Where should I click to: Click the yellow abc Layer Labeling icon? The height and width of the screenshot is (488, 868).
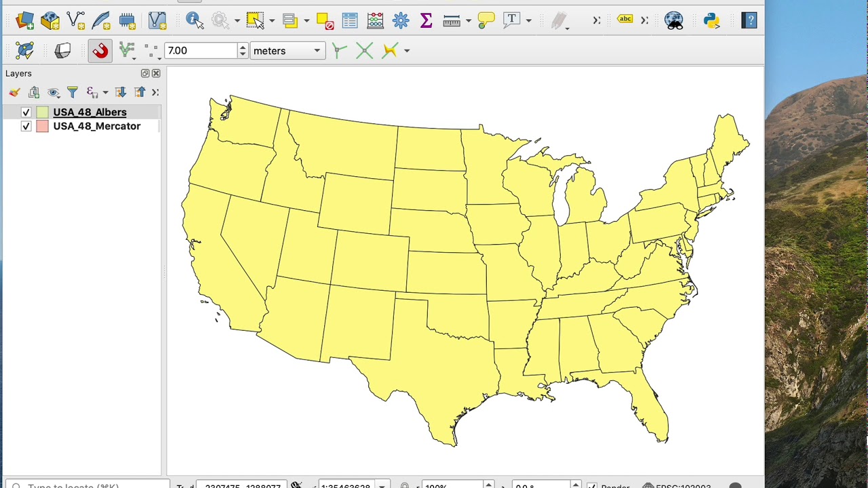point(625,20)
